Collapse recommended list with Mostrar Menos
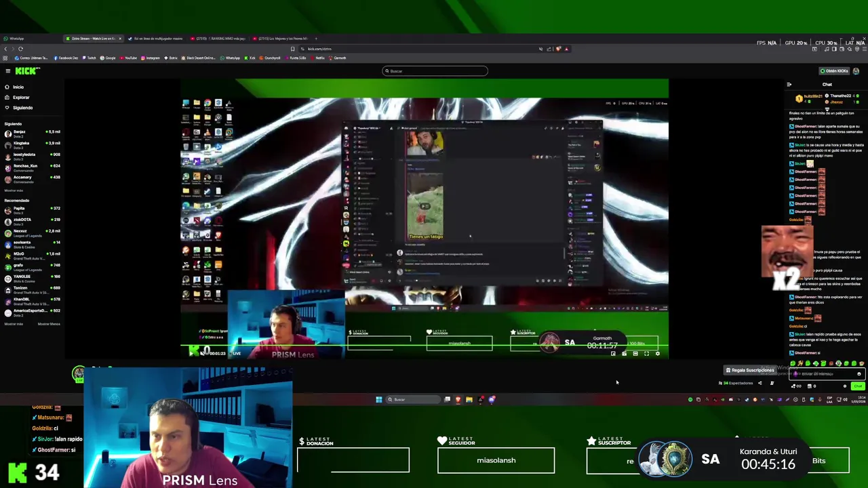Viewport: 868px width, 488px height. (49, 324)
